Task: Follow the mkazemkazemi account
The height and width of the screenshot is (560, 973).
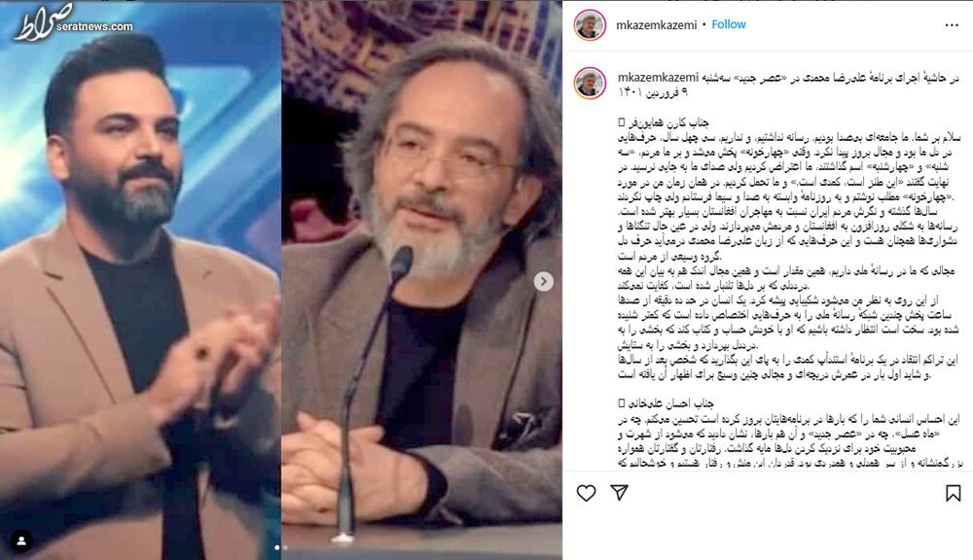Action: click(x=729, y=25)
